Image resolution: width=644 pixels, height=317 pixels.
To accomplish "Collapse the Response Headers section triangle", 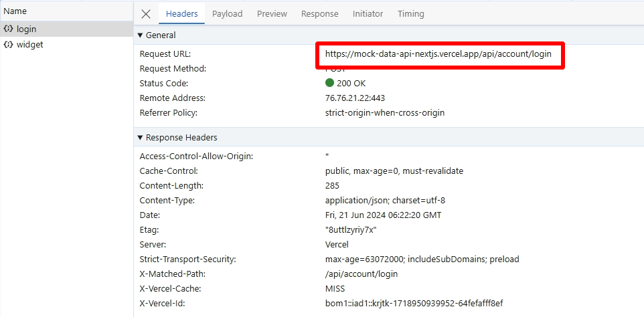I will tap(140, 137).
